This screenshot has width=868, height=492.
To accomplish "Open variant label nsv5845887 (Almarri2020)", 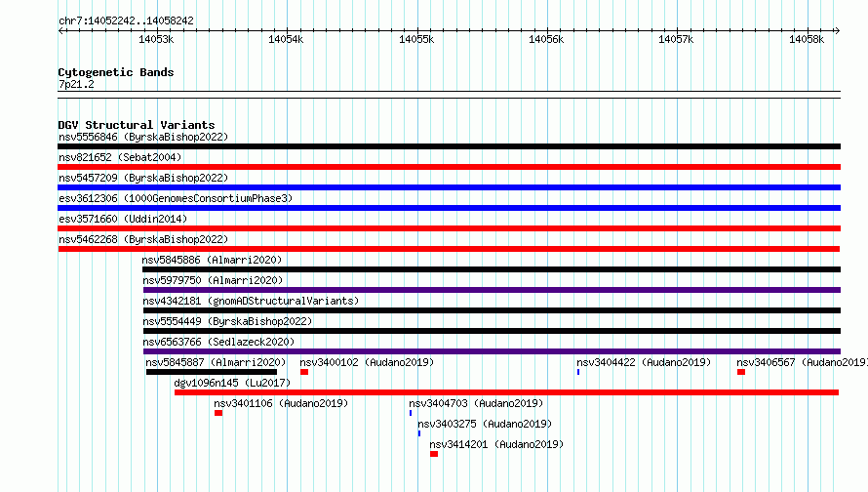I will pyautogui.click(x=216, y=362).
